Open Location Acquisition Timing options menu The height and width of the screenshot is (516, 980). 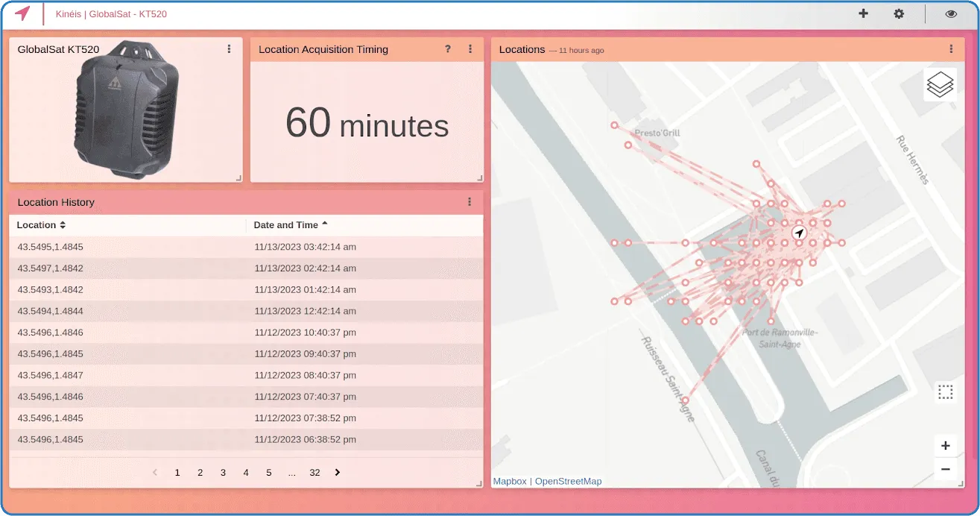pyautogui.click(x=470, y=49)
